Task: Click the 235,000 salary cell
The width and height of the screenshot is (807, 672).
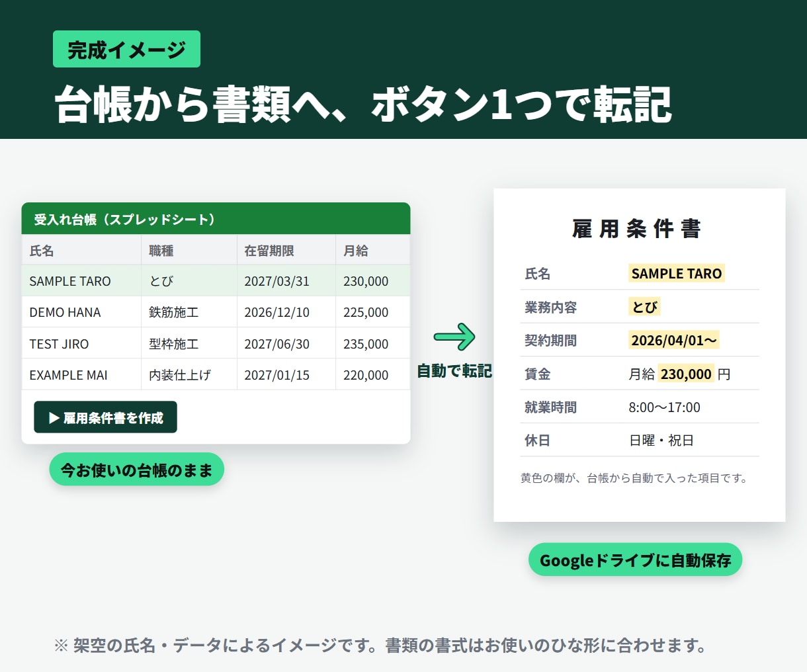Action: tap(372, 343)
